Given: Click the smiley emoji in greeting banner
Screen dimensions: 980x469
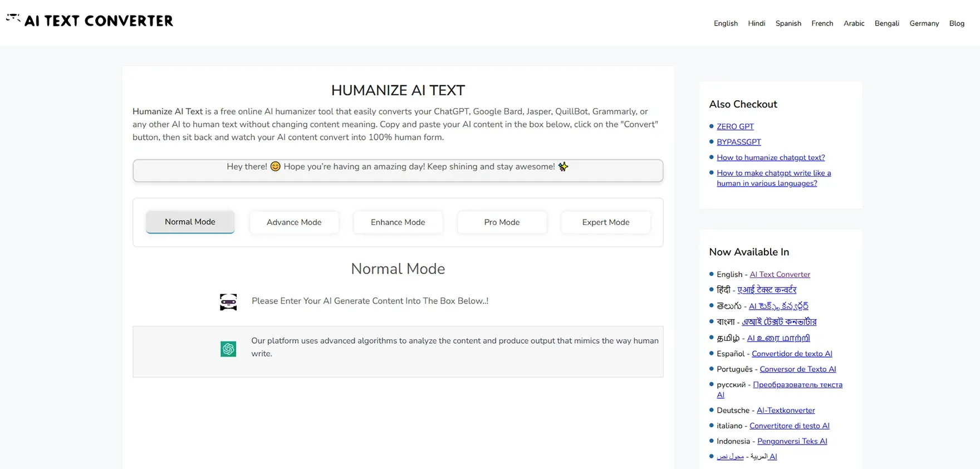Looking at the screenshot, I should [275, 167].
